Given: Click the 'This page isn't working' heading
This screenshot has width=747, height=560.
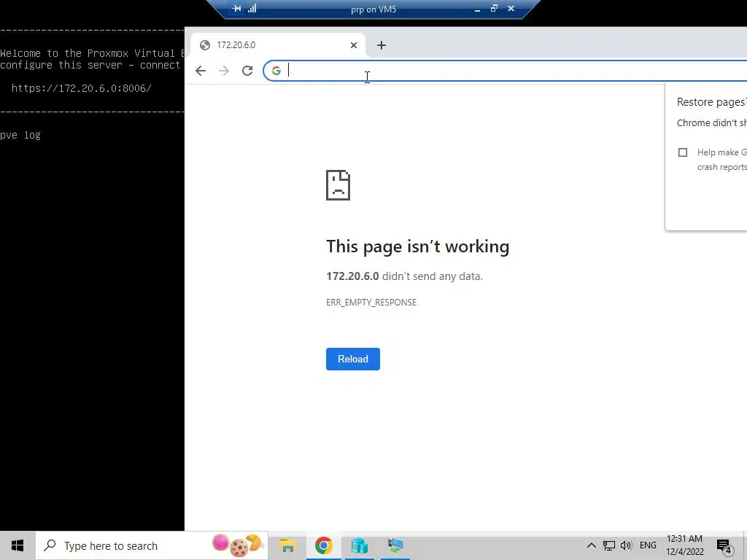Looking at the screenshot, I should tap(418, 246).
